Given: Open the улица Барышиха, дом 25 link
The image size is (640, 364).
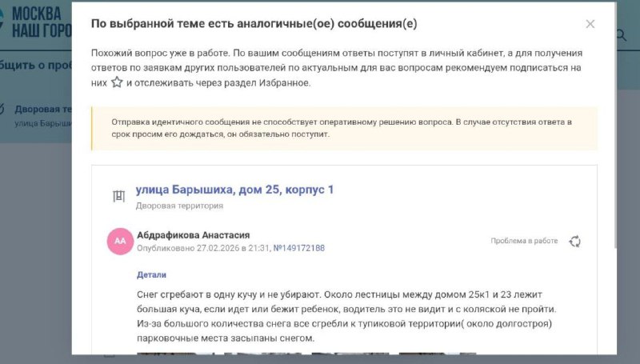Looking at the screenshot, I should click(234, 190).
